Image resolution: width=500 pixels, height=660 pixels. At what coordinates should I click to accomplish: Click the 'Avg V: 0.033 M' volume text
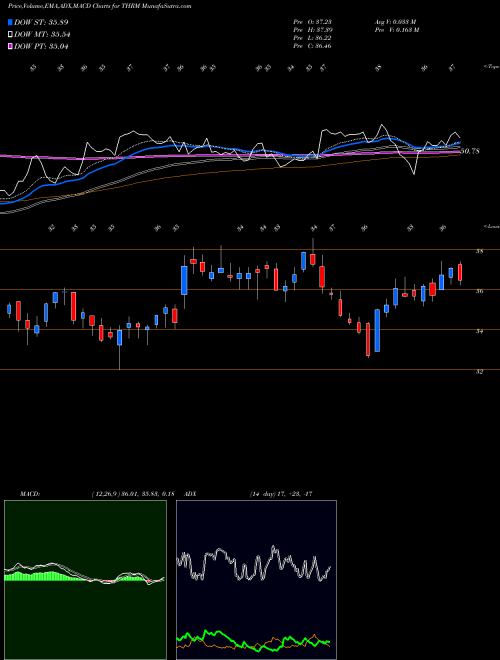click(x=397, y=22)
